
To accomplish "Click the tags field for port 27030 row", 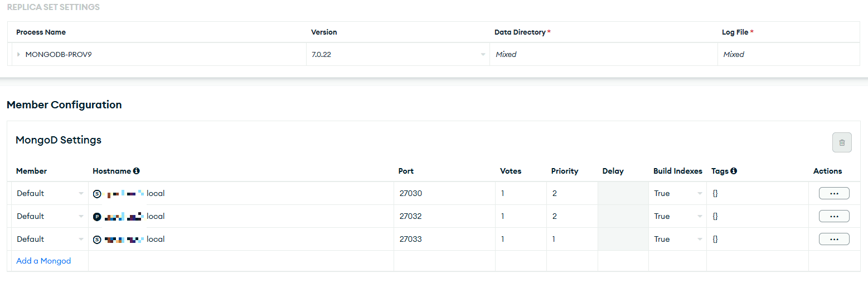I will coord(757,193).
